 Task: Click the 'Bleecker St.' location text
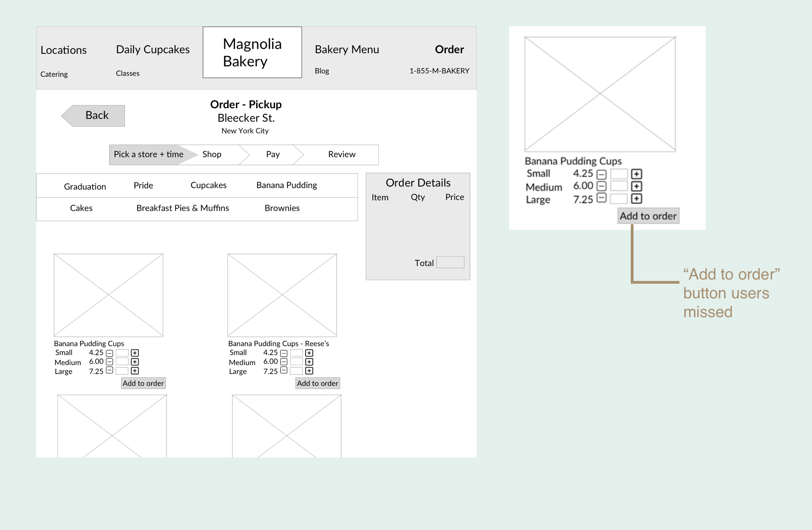246,118
